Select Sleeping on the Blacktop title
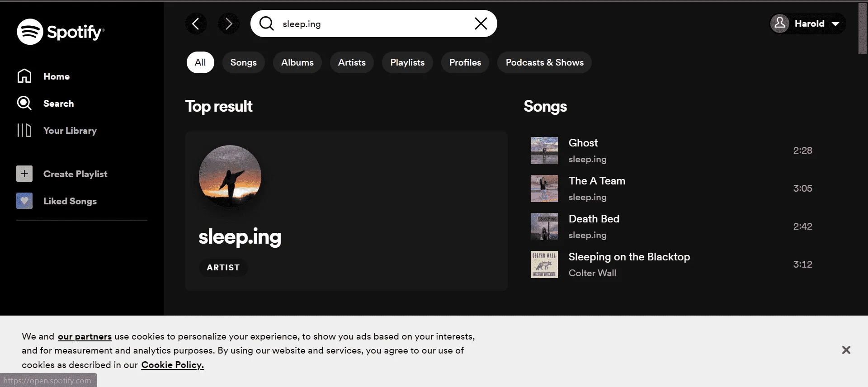Screen dimensions: 868x387 [629, 257]
